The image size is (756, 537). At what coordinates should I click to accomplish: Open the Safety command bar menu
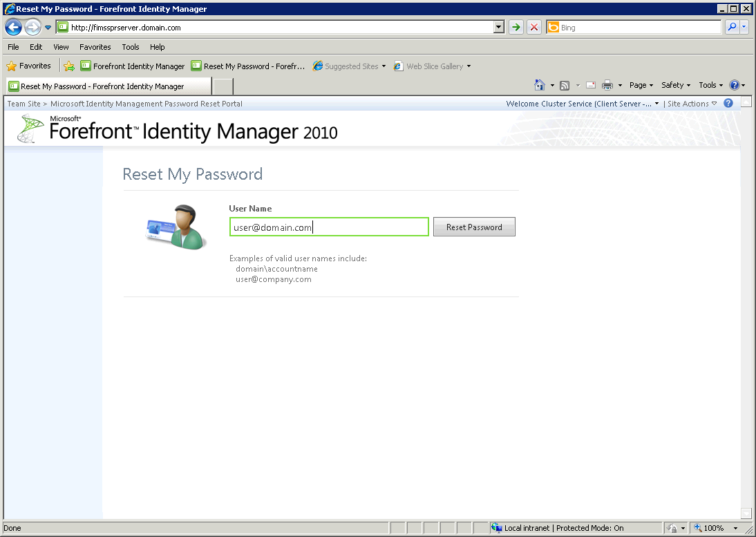[x=675, y=85]
